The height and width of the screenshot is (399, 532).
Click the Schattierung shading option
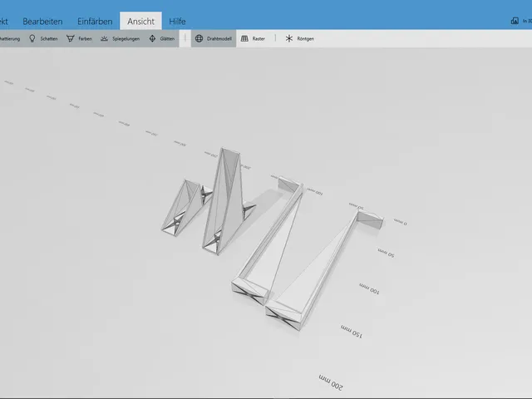pos(10,39)
